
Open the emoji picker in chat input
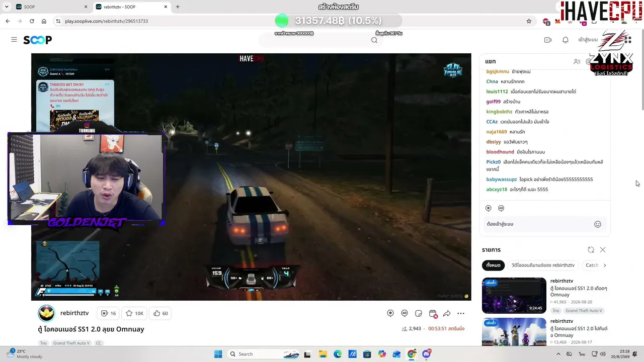coord(598,224)
